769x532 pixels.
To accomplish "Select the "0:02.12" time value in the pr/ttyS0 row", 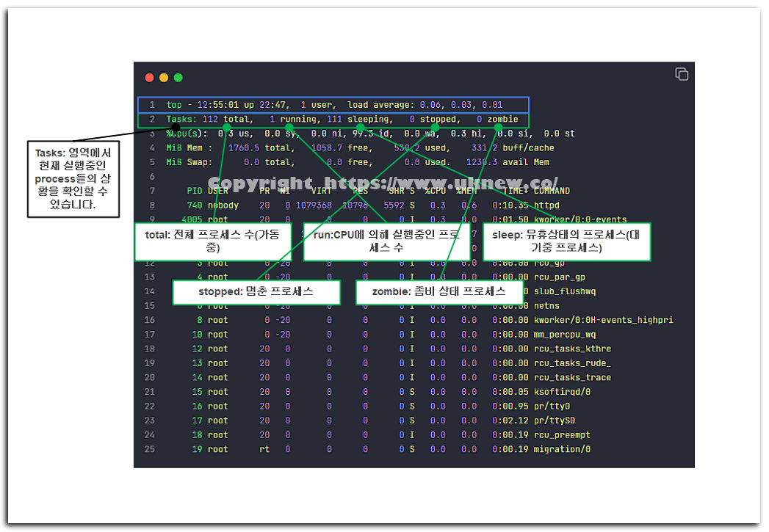I will click(510, 420).
